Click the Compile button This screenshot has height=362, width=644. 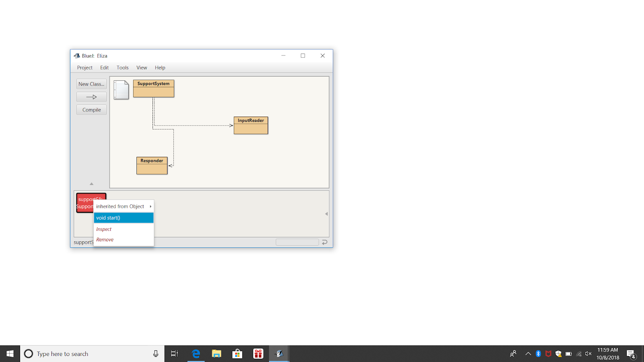(91, 110)
